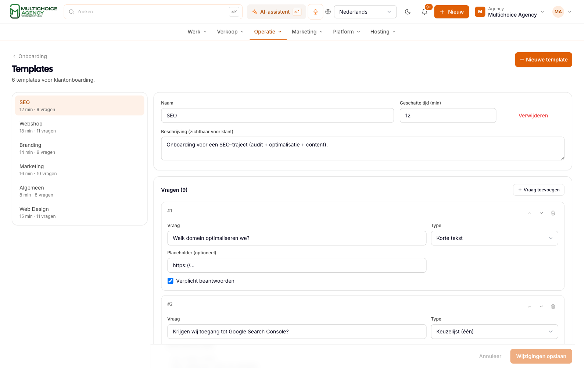Click the microphone voice input icon

315,12
